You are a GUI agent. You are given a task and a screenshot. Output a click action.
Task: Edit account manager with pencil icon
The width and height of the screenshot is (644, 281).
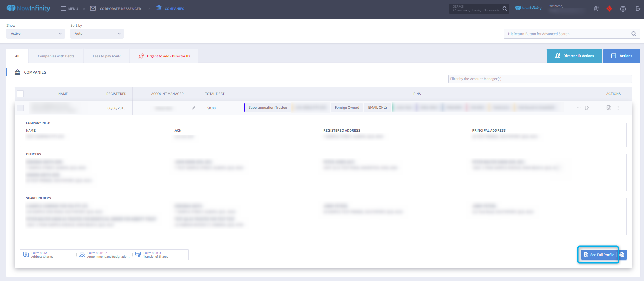[x=194, y=108]
